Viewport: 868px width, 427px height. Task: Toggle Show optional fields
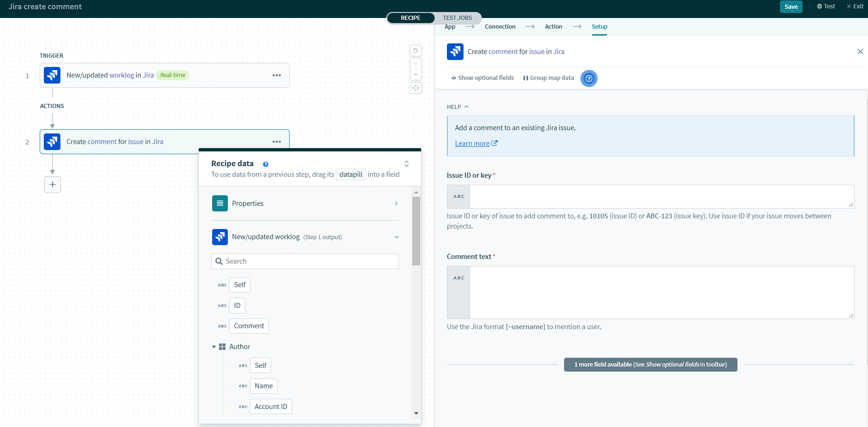point(482,78)
